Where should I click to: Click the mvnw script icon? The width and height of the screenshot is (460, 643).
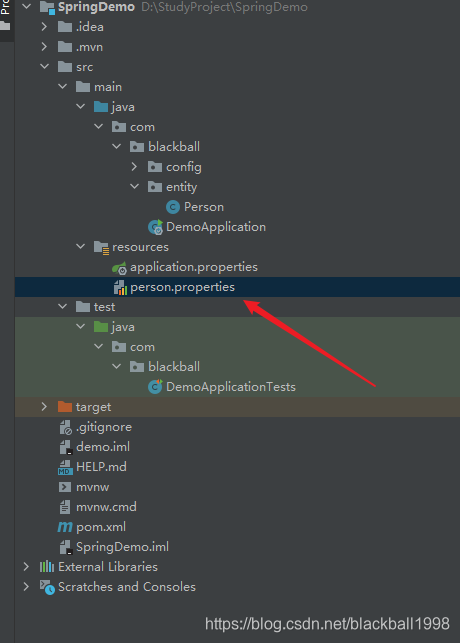click(x=65, y=487)
